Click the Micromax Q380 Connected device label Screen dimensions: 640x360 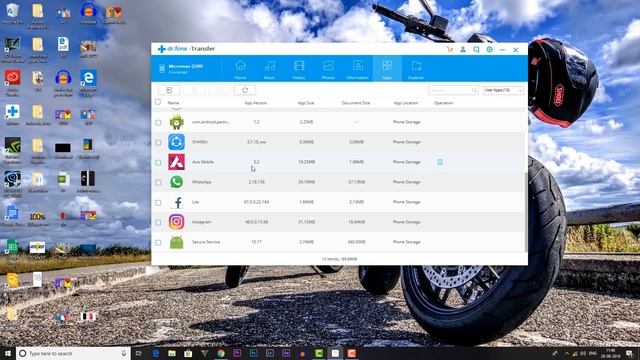click(185, 69)
